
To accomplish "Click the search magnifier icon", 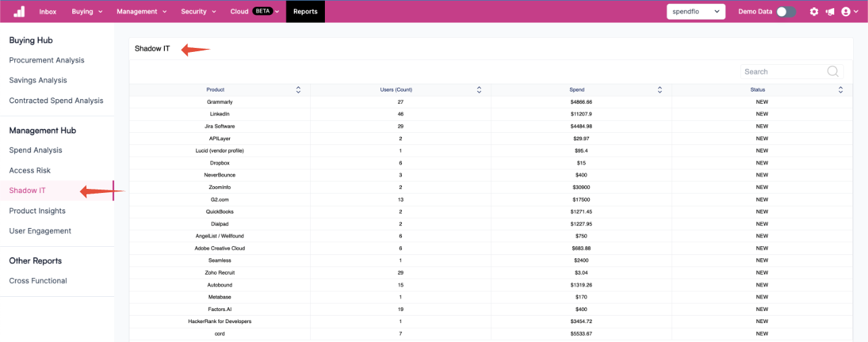I will (833, 72).
